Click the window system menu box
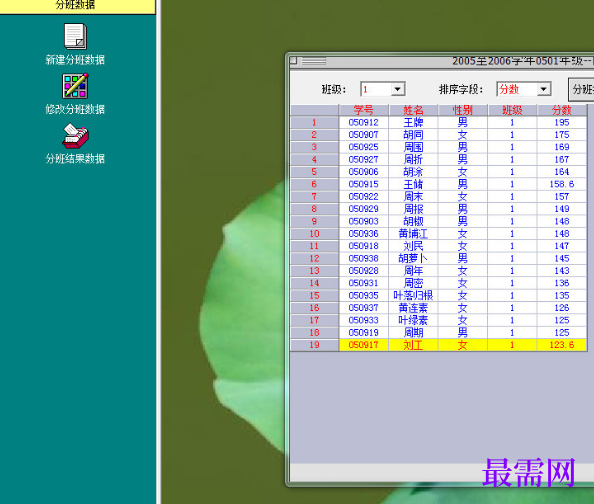The width and height of the screenshot is (594, 504). (x=294, y=61)
